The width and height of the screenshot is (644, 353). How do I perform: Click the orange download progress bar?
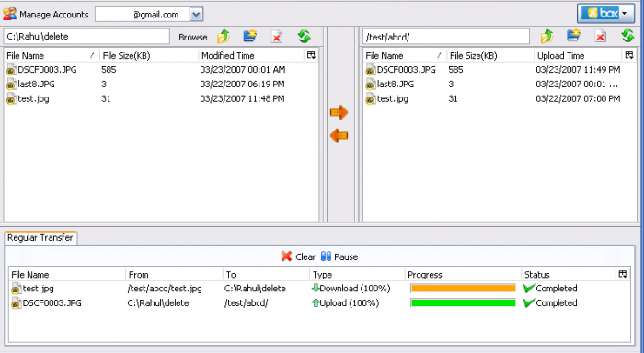(x=463, y=289)
